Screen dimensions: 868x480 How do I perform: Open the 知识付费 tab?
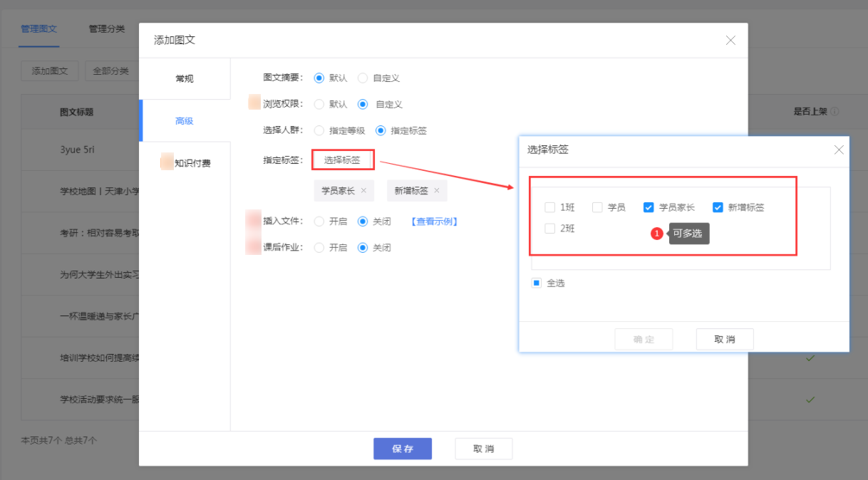192,163
